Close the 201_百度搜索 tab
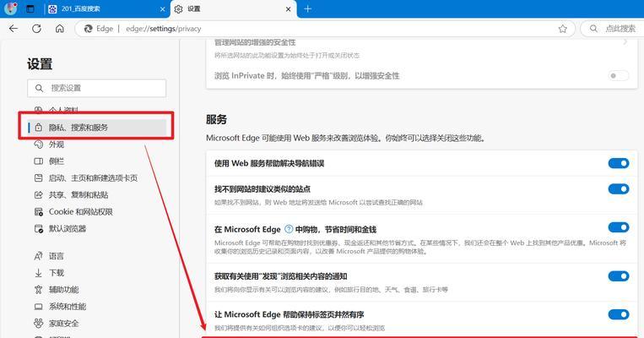 click(x=163, y=9)
